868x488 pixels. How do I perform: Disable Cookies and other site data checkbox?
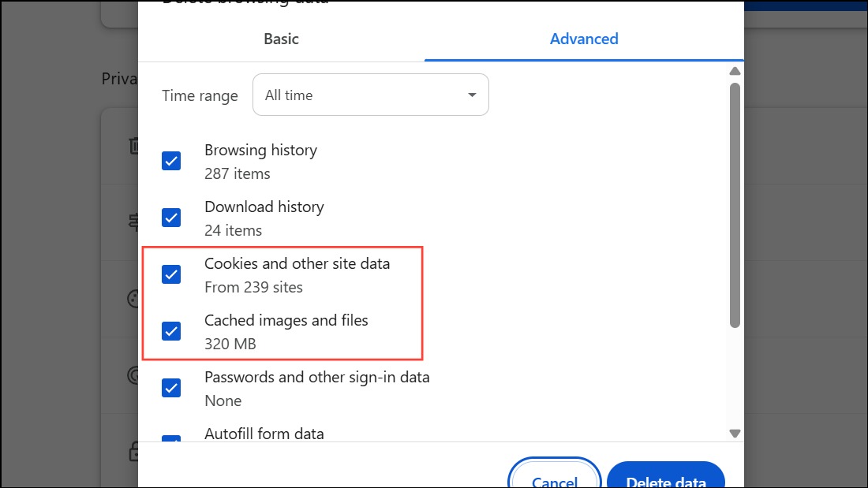pyautogui.click(x=171, y=274)
